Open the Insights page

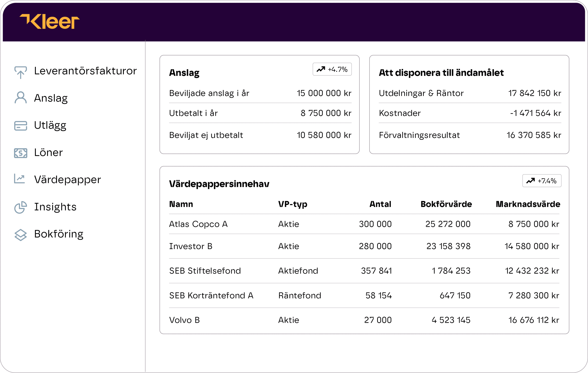pyautogui.click(x=55, y=207)
